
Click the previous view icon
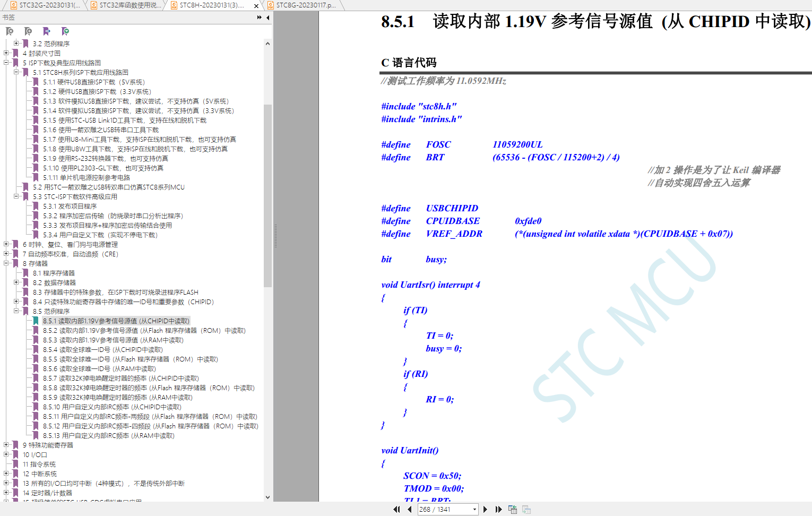pos(513,509)
